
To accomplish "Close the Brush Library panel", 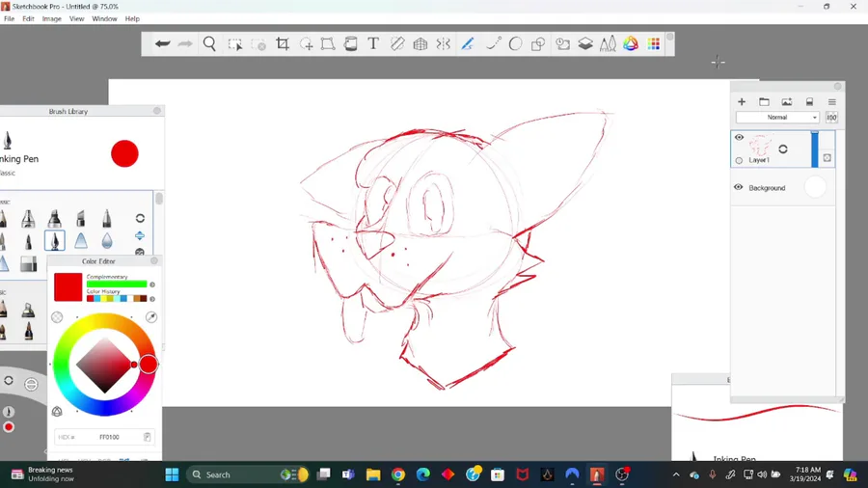I will [x=157, y=111].
